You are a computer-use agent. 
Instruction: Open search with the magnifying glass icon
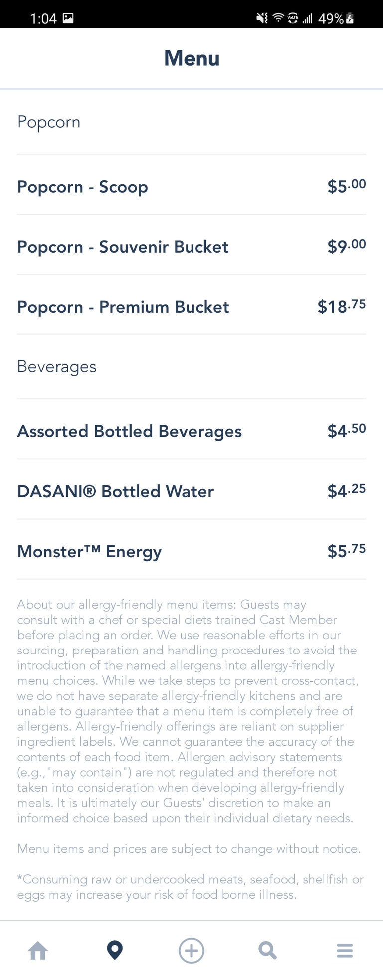click(x=268, y=950)
